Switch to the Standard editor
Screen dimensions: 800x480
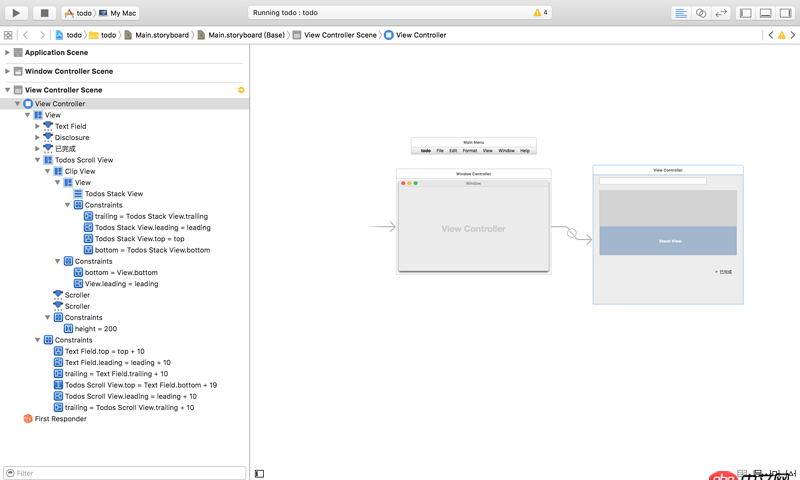(x=681, y=13)
